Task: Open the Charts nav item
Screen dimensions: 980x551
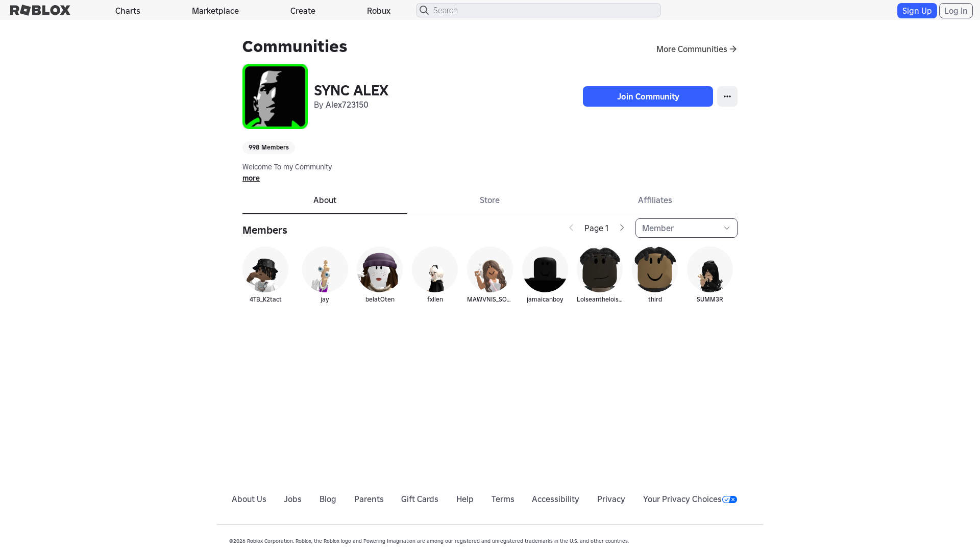Action: [128, 11]
